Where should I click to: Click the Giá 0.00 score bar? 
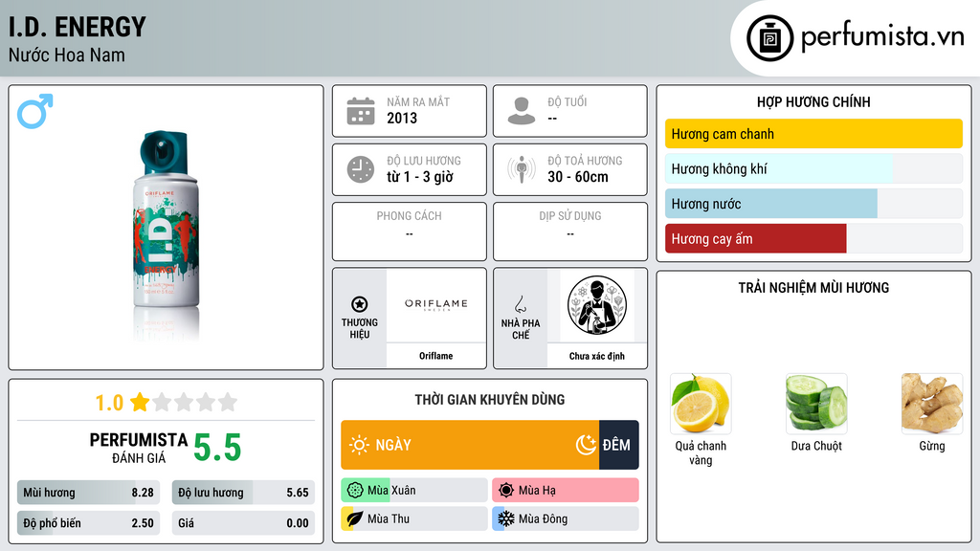point(243,523)
